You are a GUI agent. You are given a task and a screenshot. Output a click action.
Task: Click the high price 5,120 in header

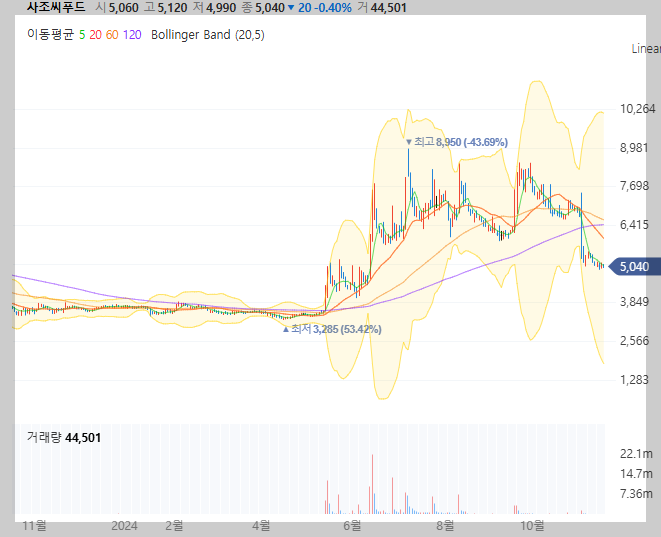pos(172,8)
